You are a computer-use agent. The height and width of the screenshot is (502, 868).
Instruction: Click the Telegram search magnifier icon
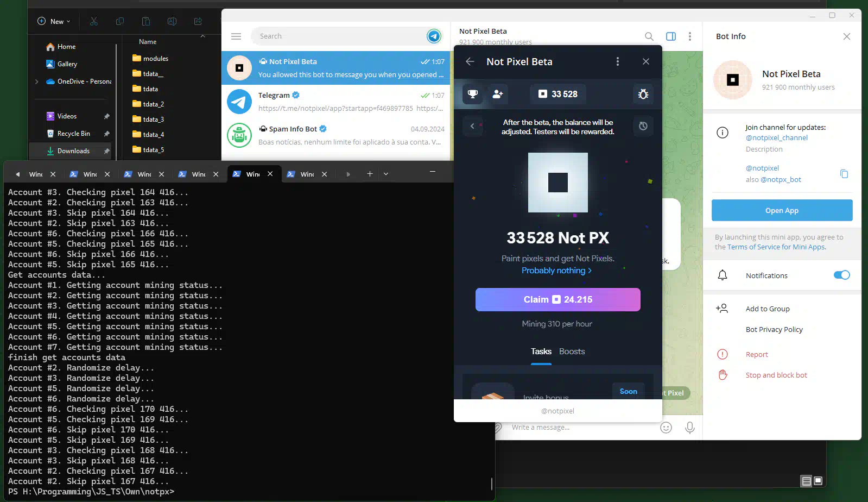point(649,36)
